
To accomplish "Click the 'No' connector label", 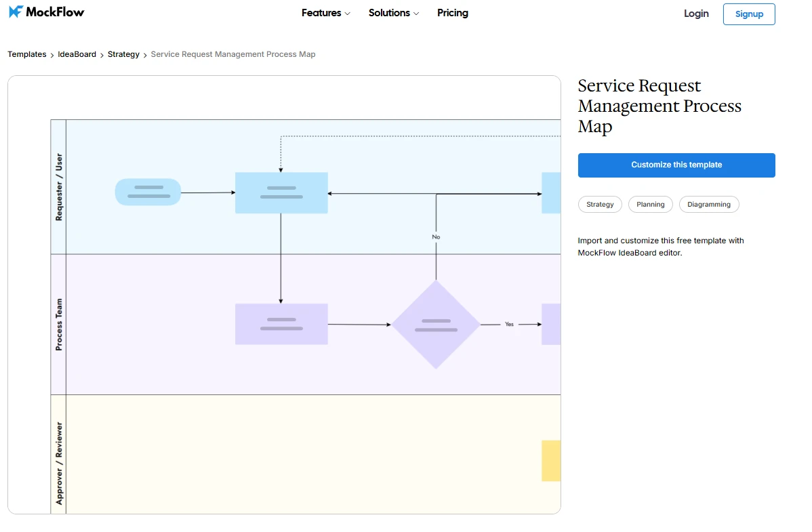I will click(436, 237).
